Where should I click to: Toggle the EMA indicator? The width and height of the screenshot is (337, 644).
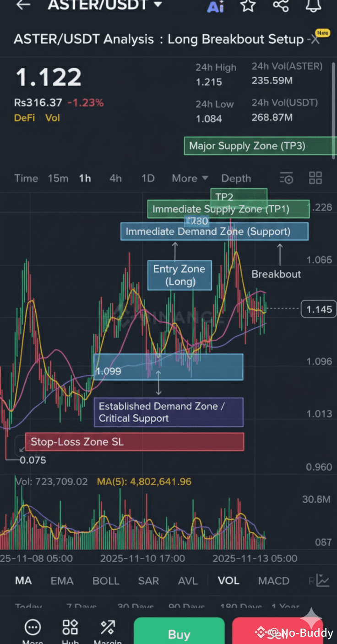(x=62, y=581)
